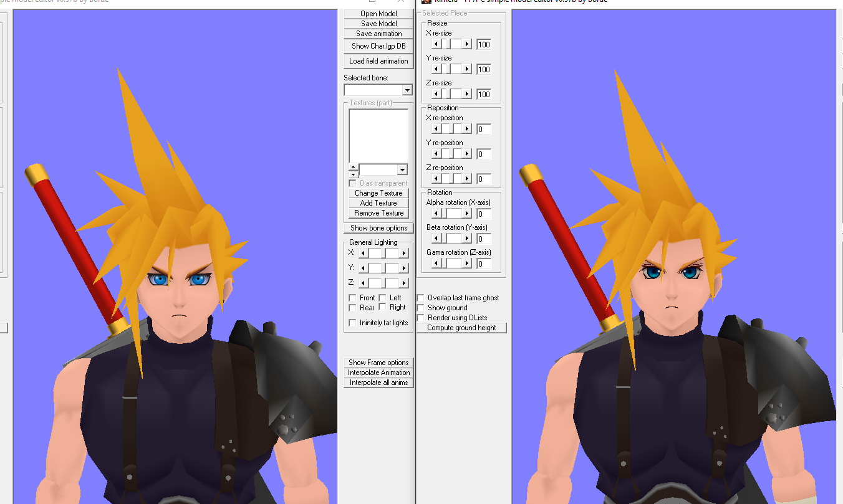The height and width of the screenshot is (504, 843).
Task: Click left arrow of Beta rotation scrollbar
Action: click(x=436, y=239)
